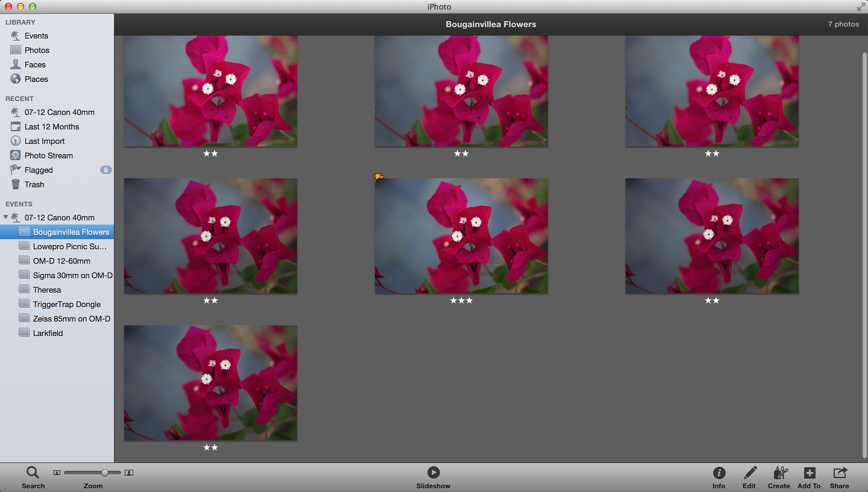Open the Photo Stream item
This screenshot has height=492, width=868.
(x=48, y=155)
